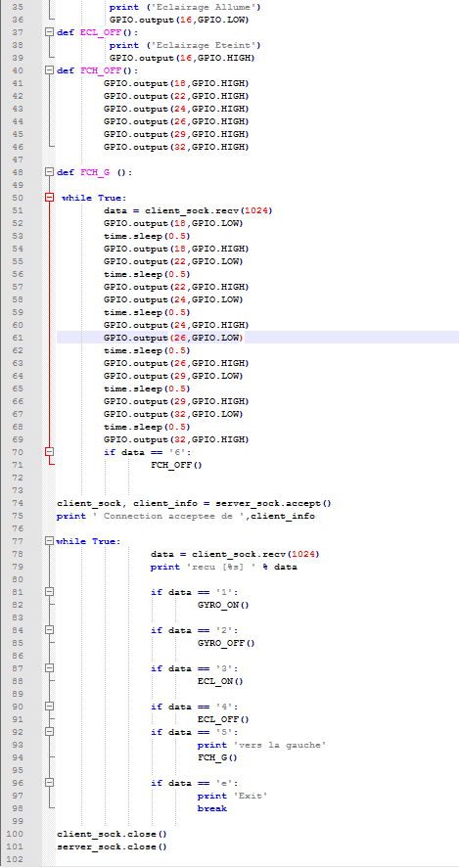Screen dimensions: 459x868
Task: Collapse the red while True fold marker
Action: [x=49, y=198]
